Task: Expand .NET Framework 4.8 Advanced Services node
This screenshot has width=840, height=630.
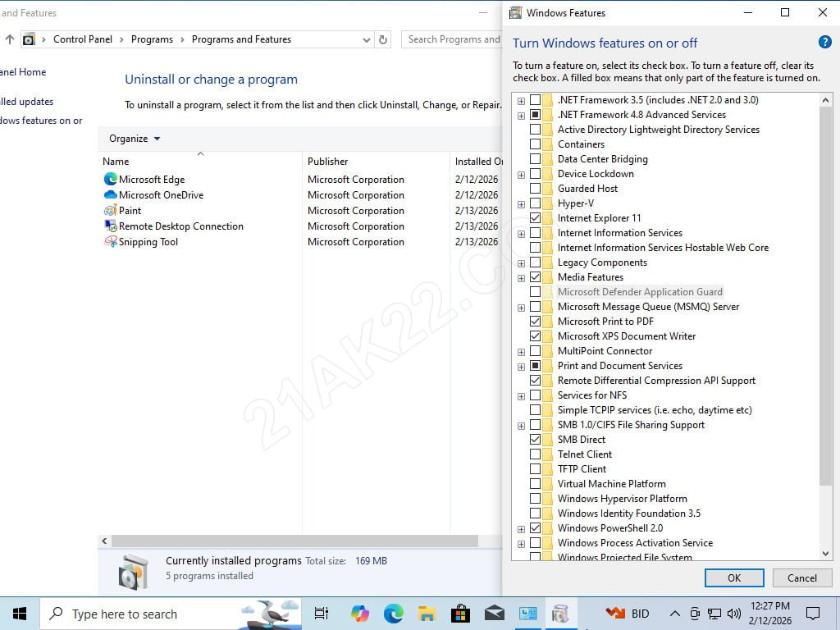Action: [521, 115]
